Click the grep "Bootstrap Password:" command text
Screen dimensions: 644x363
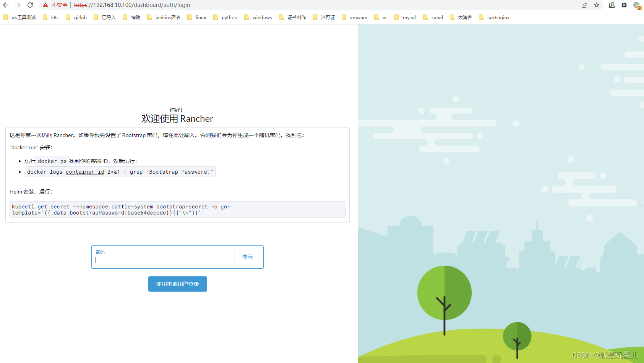point(172,172)
